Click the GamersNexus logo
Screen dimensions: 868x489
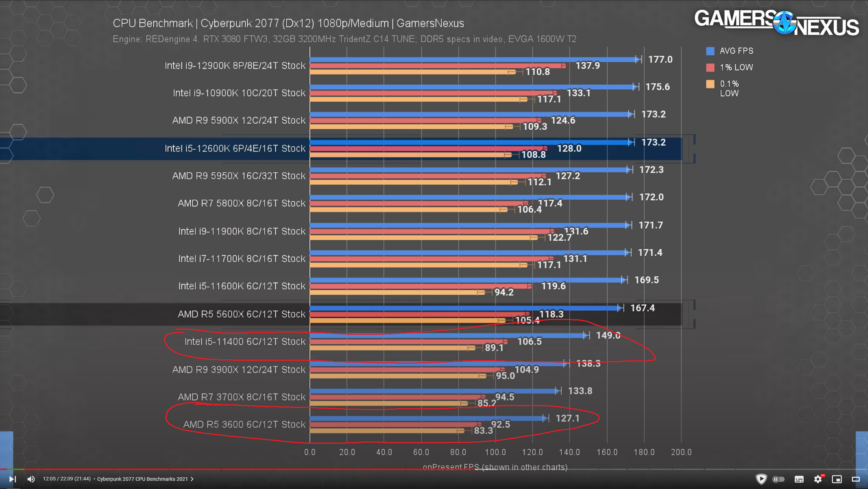point(776,23)
